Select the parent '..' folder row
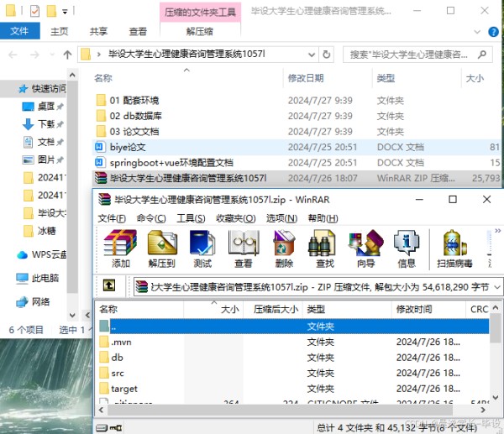The height and width of the screenshot is (434, 504). tap(294, 327)
